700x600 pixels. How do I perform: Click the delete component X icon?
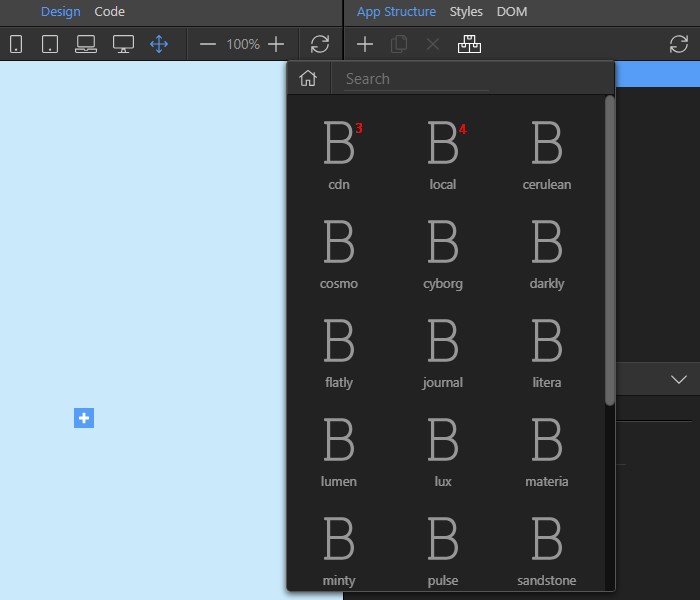(433, 44)
